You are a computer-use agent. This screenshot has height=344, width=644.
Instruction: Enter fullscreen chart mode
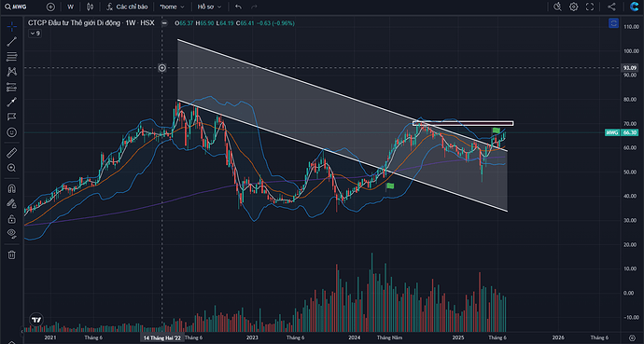[x=590, y=7]
